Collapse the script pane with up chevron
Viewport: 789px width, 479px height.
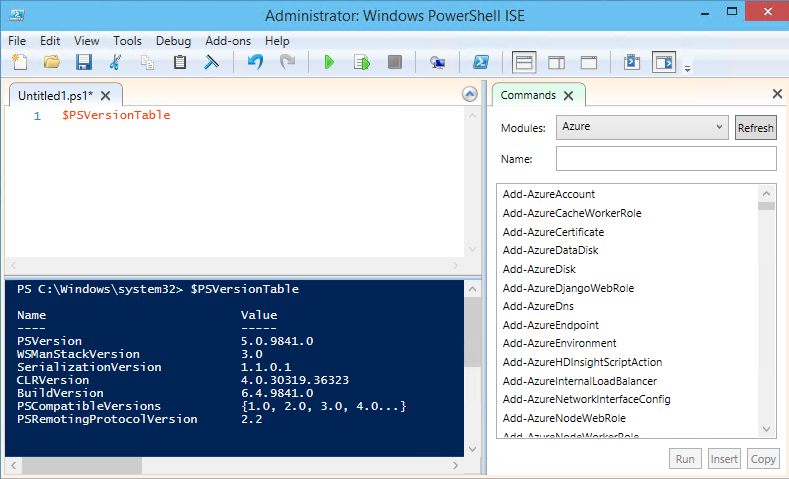point(469,94)
